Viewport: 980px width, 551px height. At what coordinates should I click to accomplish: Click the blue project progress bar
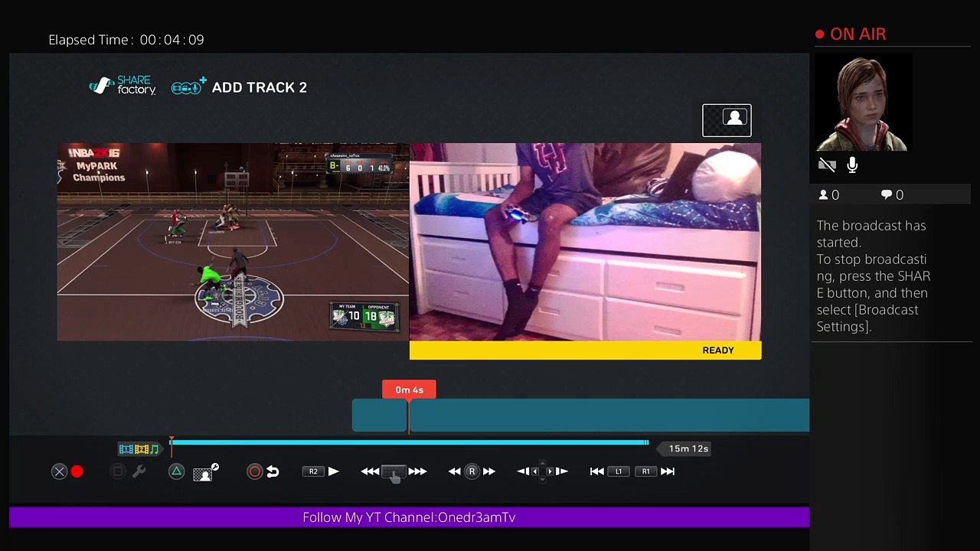point(410,442)
